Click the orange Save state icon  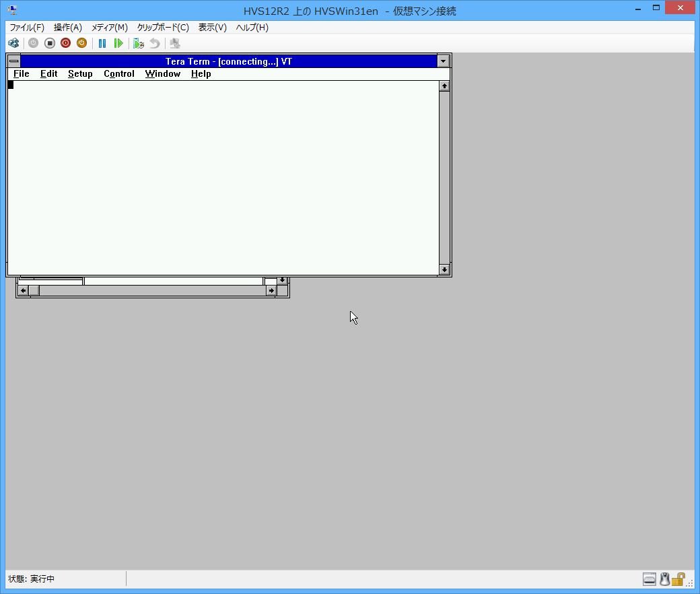(x=81, y=43)
